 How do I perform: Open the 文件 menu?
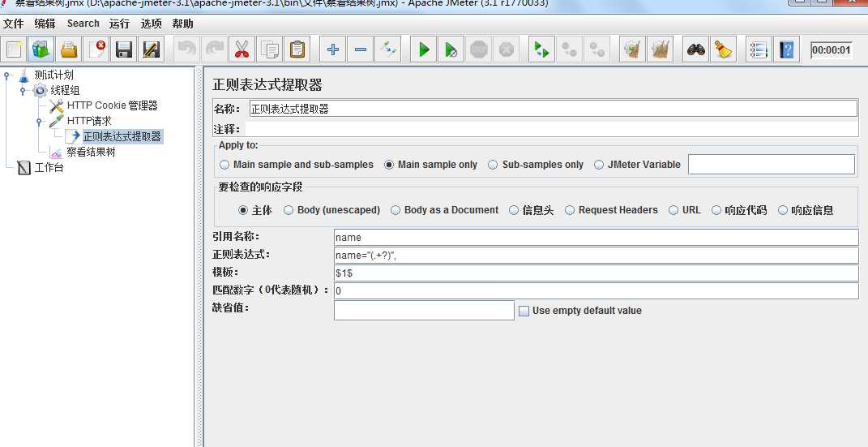point(13,24)
